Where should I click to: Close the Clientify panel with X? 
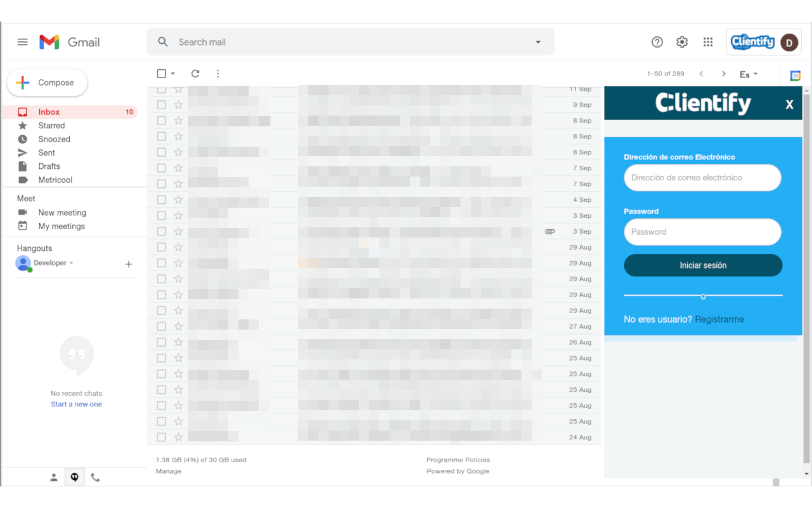[789, 105]
